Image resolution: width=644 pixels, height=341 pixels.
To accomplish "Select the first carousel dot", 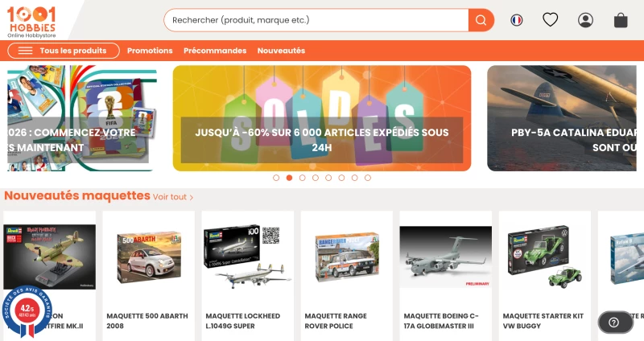I will (x=276, y=178).
